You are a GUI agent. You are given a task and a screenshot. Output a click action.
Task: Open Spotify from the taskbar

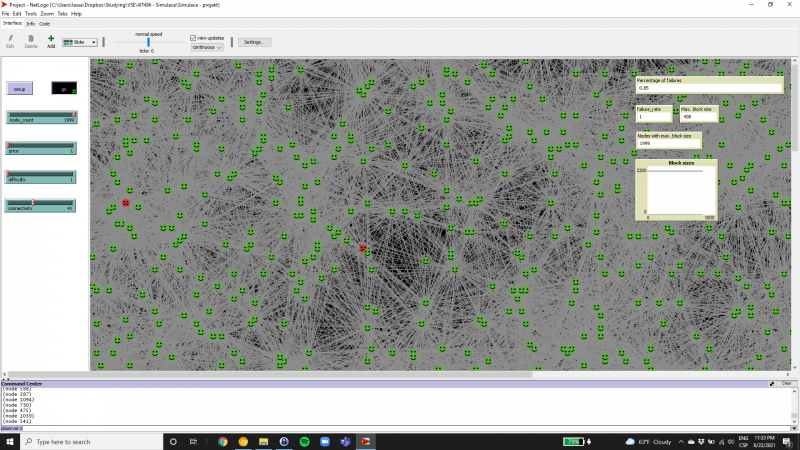[x=304, y=441]
